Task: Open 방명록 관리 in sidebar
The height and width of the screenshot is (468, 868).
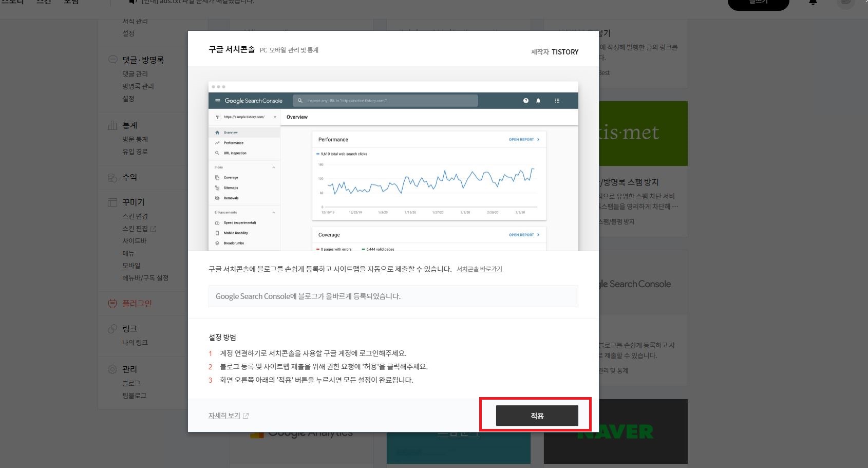Action: [138, 86]
